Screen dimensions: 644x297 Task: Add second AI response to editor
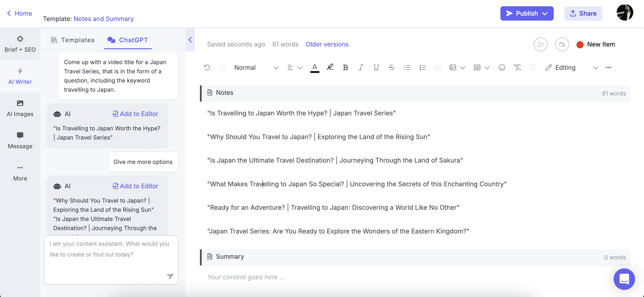click(x=135, y=186)
